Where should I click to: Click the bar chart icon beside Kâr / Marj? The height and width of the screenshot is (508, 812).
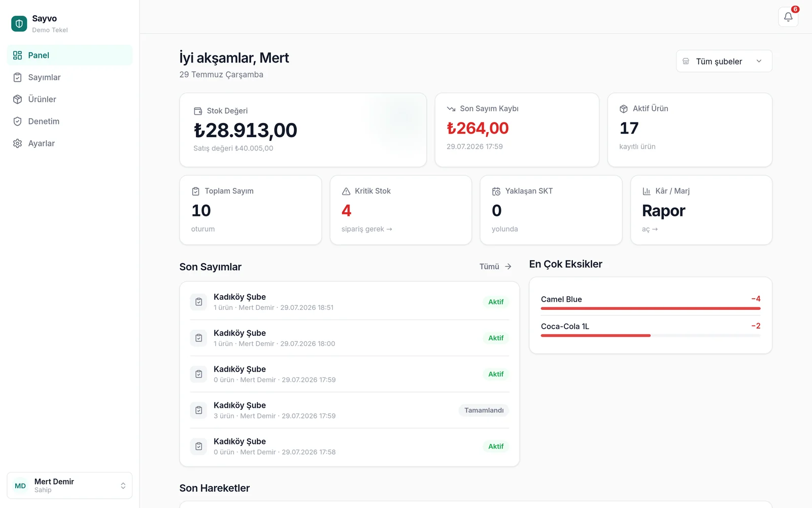pyautogui.click(x=647, y=191)
